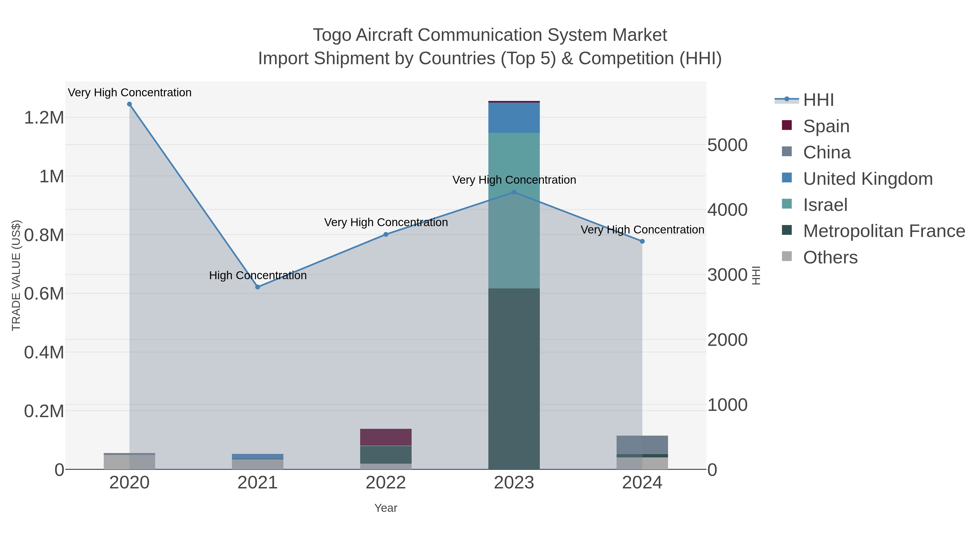Click the chart title 'Togo Aircraft Communication System Market'
This screenshot has width=980, height=551.
click(490, 35)
